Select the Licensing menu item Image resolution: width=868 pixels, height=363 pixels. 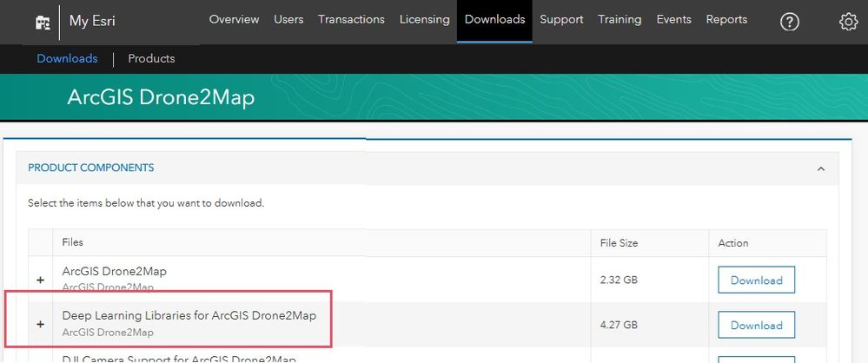[x=425, y=19]
